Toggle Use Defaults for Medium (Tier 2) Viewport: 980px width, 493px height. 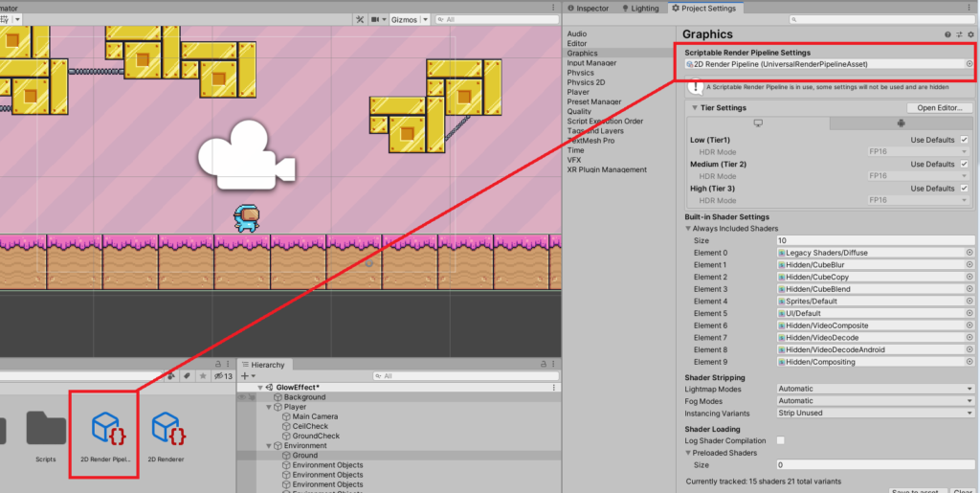[963, 164]
